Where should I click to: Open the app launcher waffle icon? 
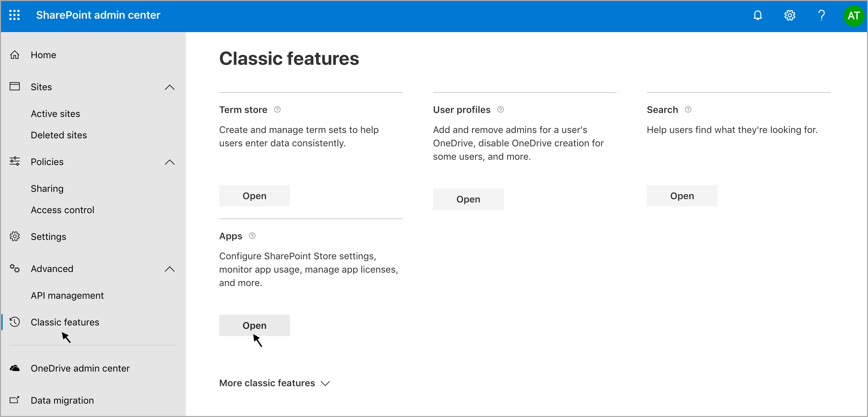pyautogui.click(x=14, y=15)
